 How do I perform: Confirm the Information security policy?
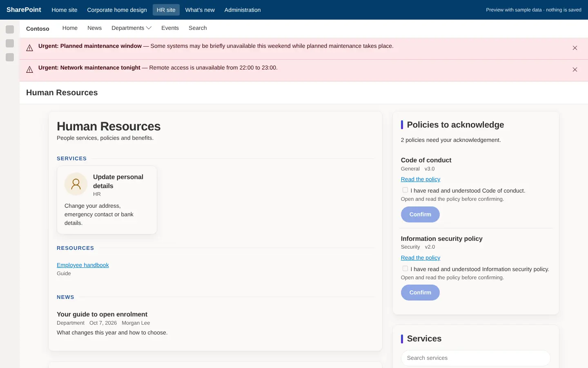420,292
